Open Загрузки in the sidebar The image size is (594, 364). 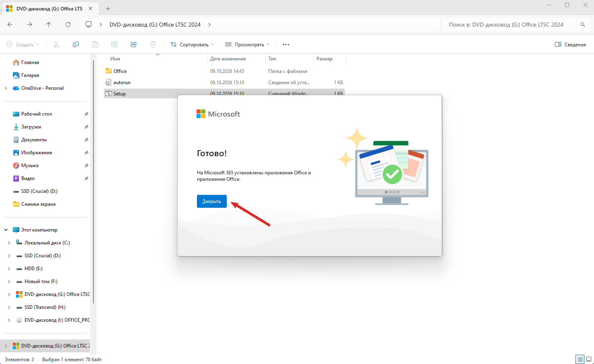(x=31, y=127)
